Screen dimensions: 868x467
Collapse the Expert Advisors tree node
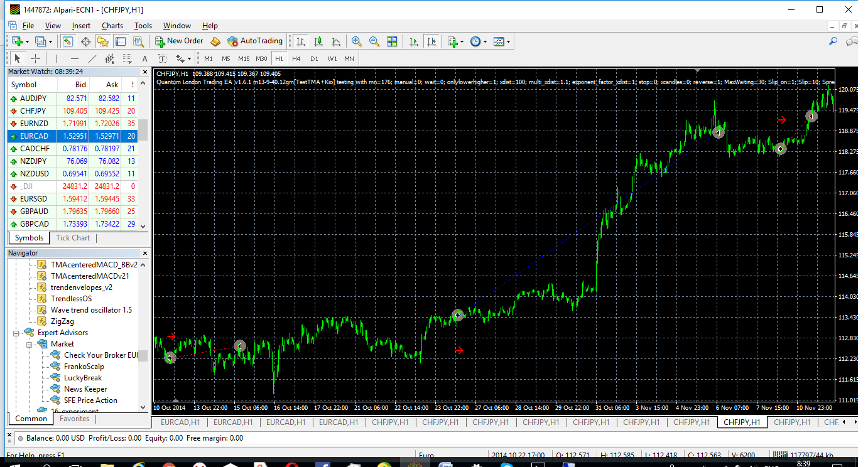(17, 333)
